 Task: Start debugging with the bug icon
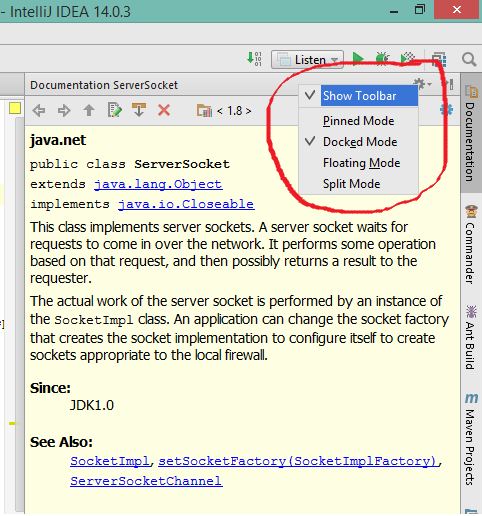click(382, 59)
